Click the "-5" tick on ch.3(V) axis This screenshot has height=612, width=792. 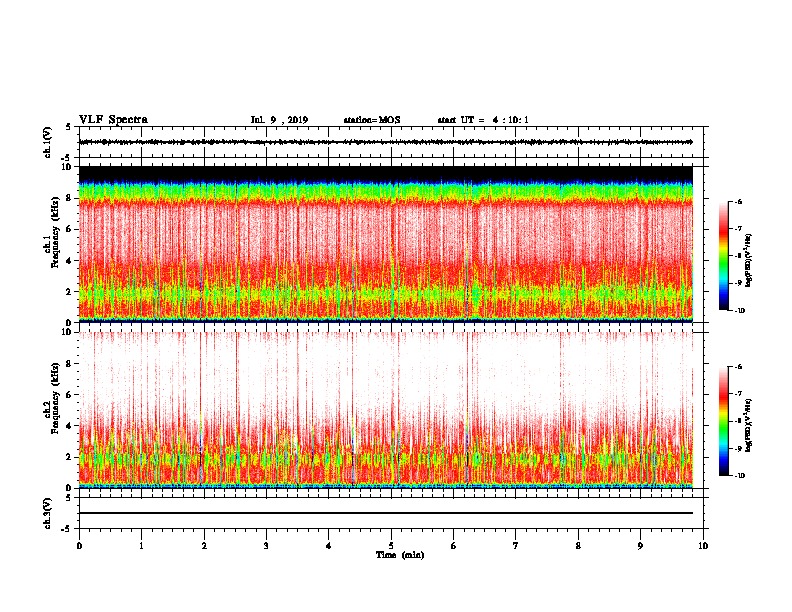pyautogui.click(x=67, y=529)
